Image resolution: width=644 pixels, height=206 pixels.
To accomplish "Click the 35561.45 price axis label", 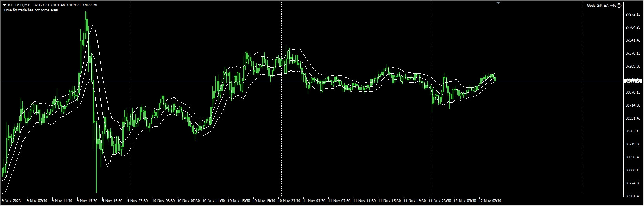I will pos(633,196).
